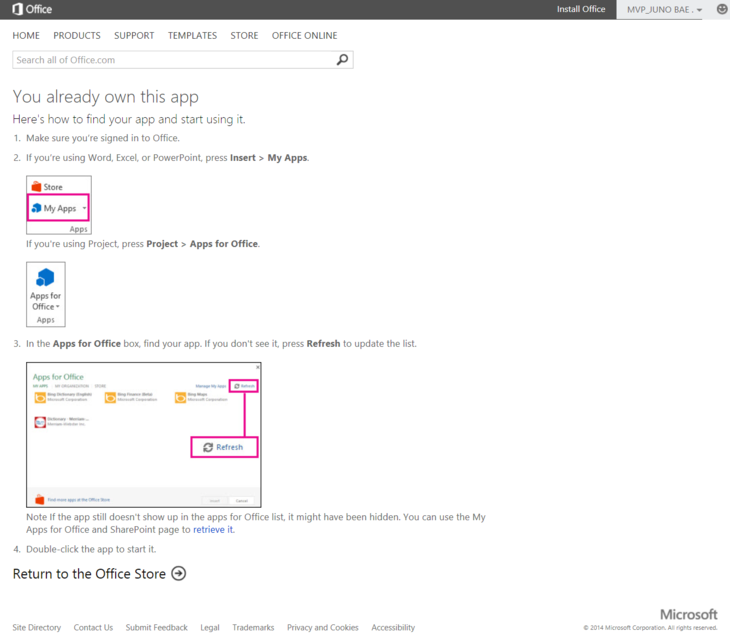Click the search magnifier icon
The image size is (730, 644).
pos(342,60)
